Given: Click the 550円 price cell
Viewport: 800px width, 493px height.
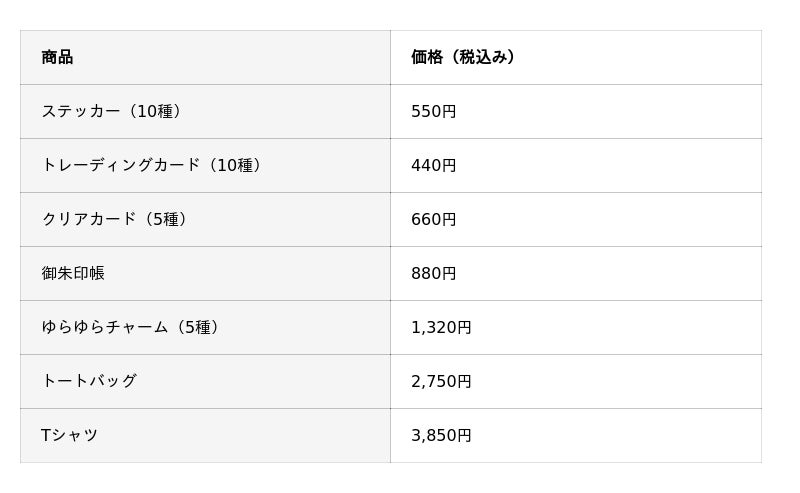Looking at the screenshot, I should 433,111.
